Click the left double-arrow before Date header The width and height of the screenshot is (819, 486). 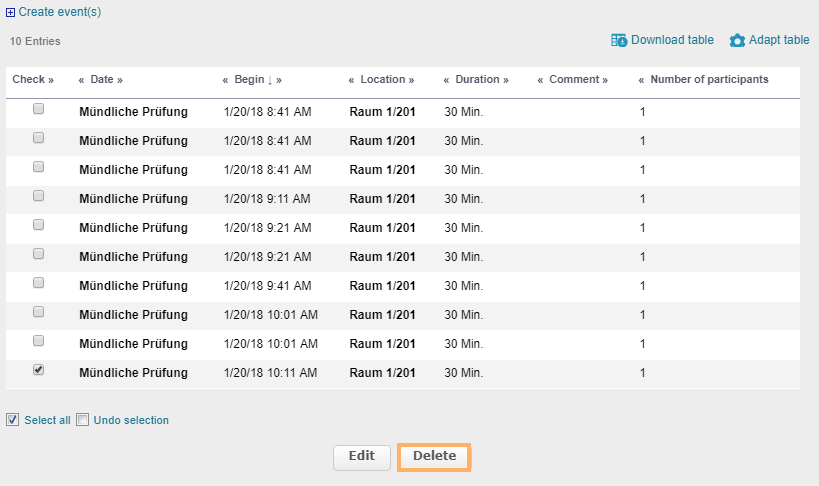coord(82,80)
